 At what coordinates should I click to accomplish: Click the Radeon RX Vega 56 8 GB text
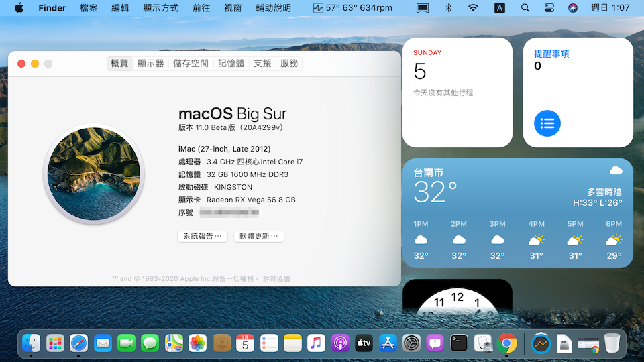251,200
